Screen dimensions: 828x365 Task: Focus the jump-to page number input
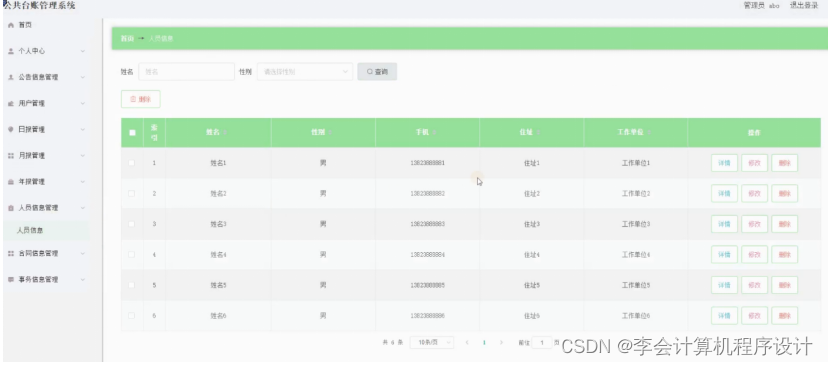tap(542, 342)
